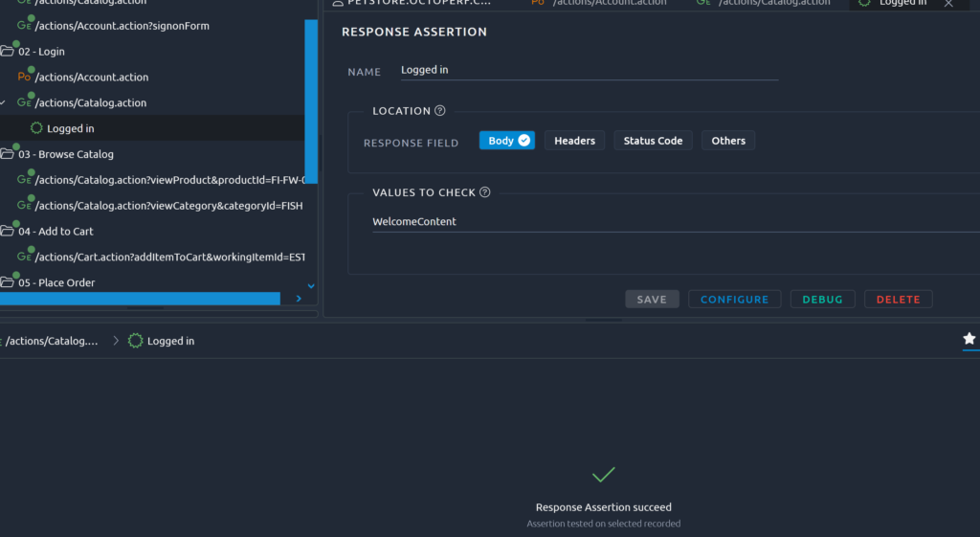The image size is (980, 537).
Task: Click the POST icon beside Account.action request
Action: click(x=24, y=77)
